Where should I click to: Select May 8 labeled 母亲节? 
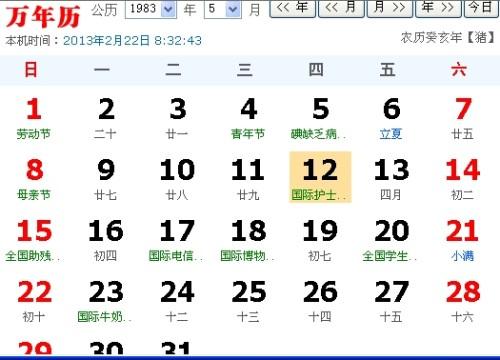pyautogui.click(x=34, y=178)
